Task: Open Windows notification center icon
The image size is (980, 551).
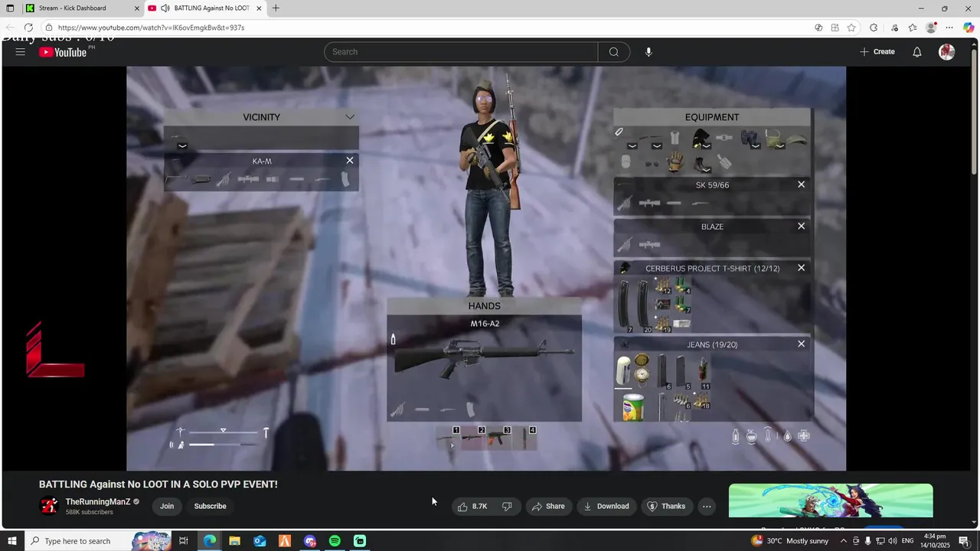Action: (x=964, y=541)
